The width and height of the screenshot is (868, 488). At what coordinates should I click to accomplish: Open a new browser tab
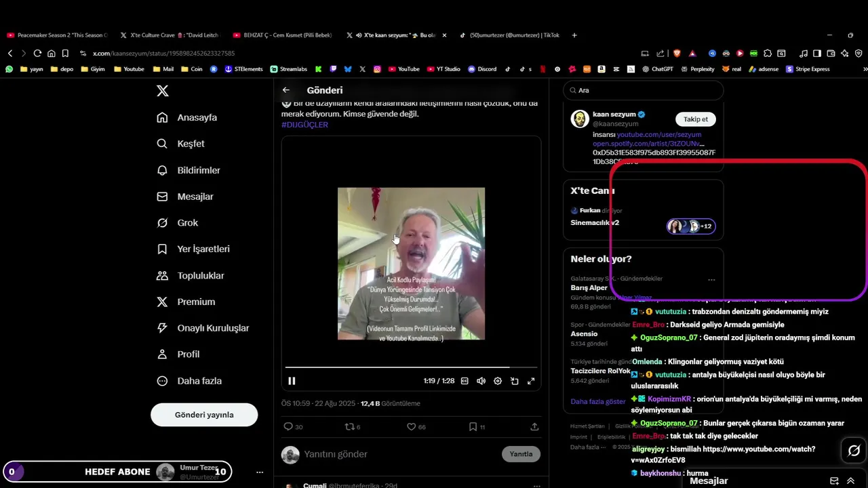[x=574, y=35]
